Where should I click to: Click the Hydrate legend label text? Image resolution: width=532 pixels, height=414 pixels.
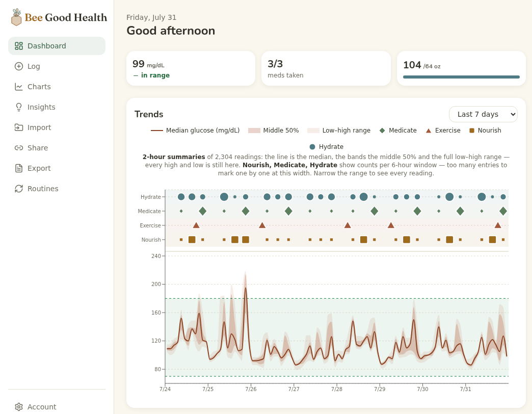point(331,147)
